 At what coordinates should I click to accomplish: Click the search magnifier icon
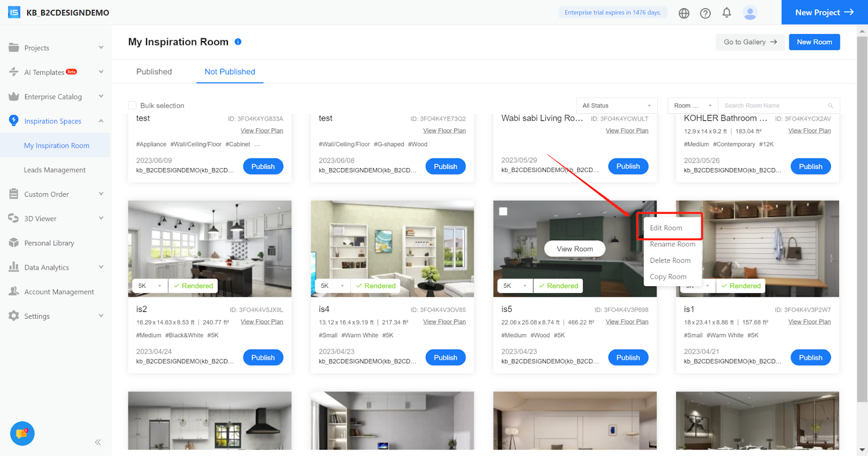coord(831,106)
